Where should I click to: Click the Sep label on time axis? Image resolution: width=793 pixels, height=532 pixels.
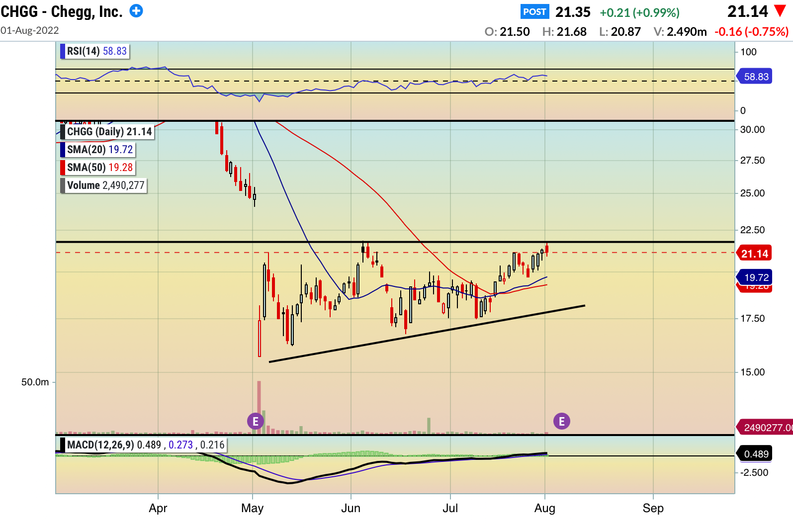pyautogui.click(x=653, y=508)
